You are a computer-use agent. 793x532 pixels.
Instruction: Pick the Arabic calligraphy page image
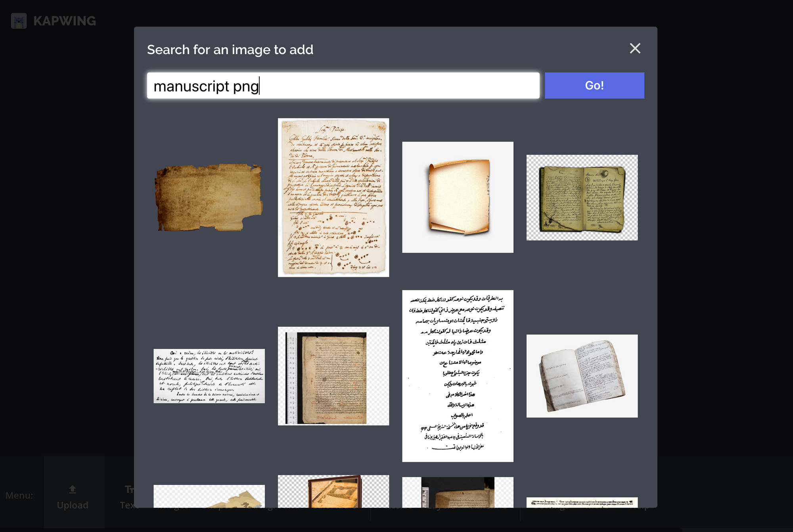pyautogui.click(x=458, y=376)
